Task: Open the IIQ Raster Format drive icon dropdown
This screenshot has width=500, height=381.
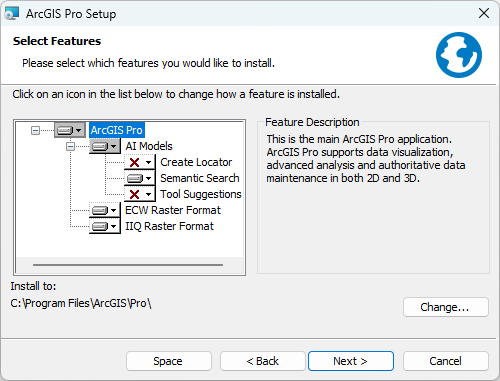Action: (104, 226)
